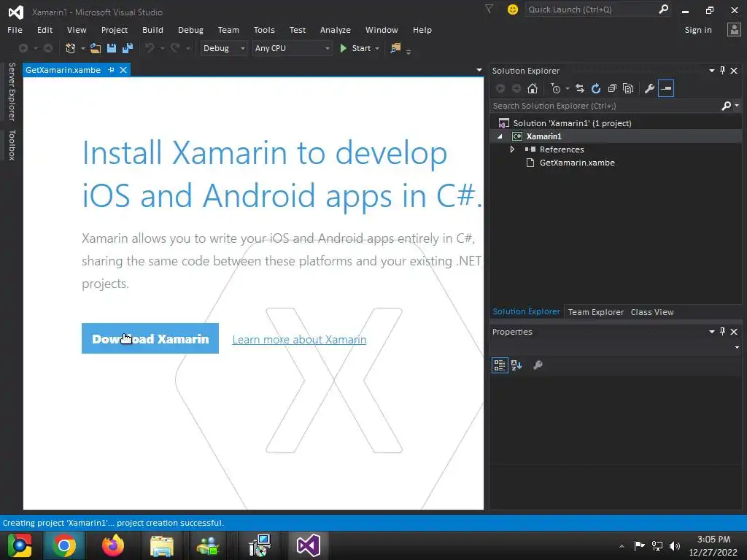This screenshot has width=747, height=560.
Task: Click the Home icon in Solution Explorer
Action: (533, 88)
